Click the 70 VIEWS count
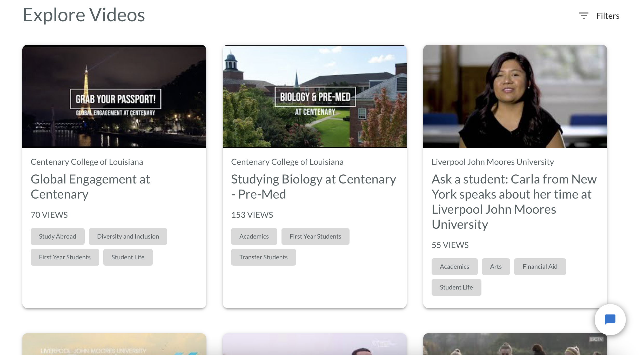 point(49,215)
